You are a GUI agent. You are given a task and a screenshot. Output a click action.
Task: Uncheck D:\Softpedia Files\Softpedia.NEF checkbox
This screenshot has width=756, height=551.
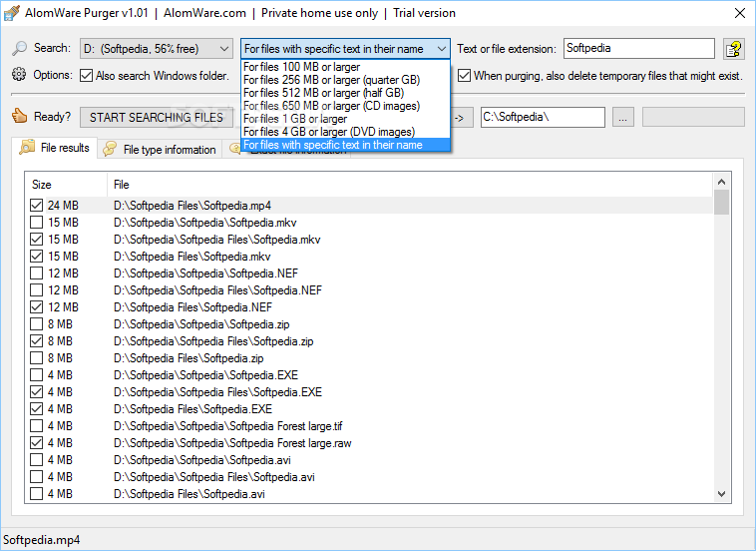tap(36, 306)
